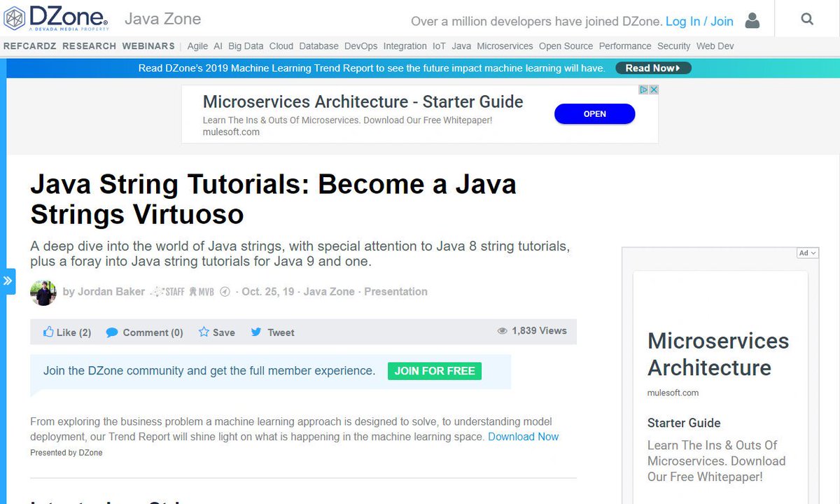840x504 pixels.
Task: Open search with the magnifier icon
Action: tap(807, 20)
